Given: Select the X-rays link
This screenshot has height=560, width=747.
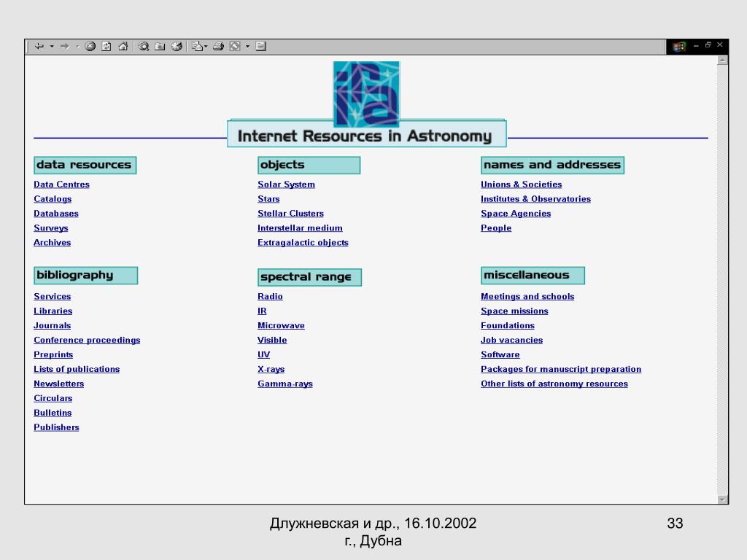Looking at the screenshot, I should (271, 369).
